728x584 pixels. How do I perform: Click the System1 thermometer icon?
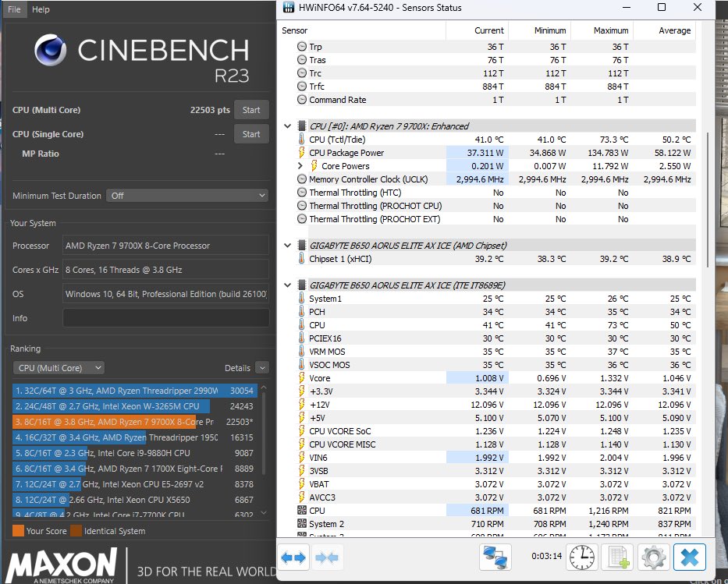pos(302,299)
